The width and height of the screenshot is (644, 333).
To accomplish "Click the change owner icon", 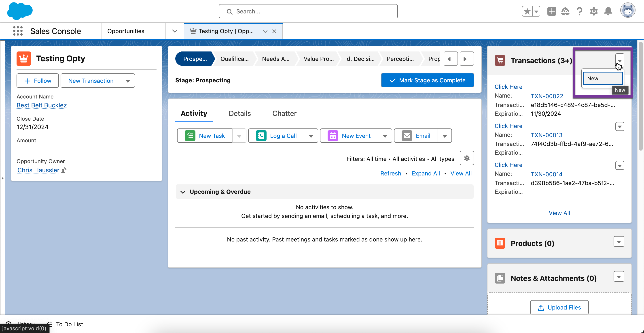I will [64, 170].
